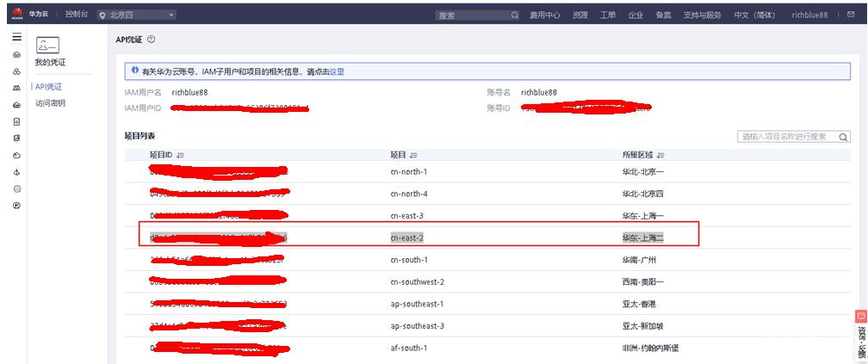868x364 pixels.
Task: Open the hamburger service list menu
Action: [17, 37]
